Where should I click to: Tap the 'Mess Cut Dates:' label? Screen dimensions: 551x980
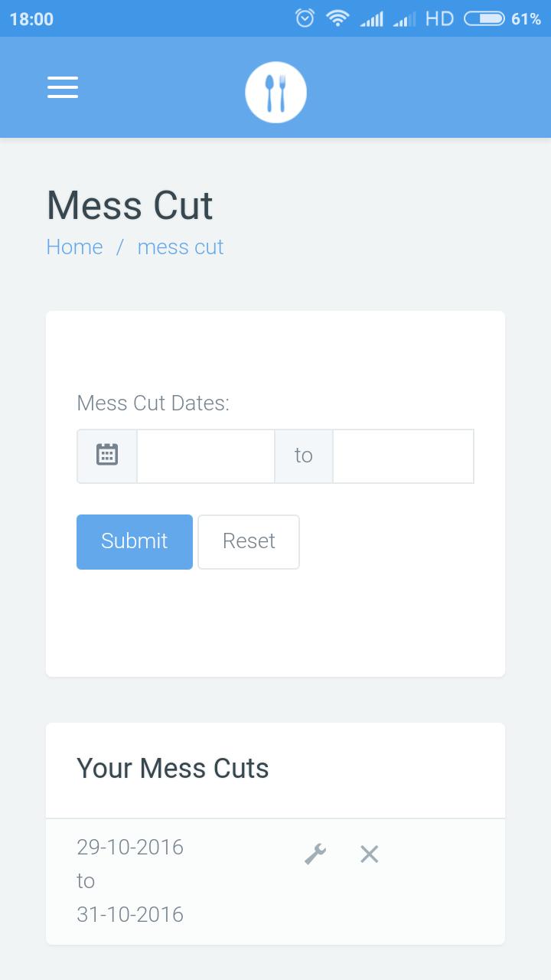(x=153, y=403)
